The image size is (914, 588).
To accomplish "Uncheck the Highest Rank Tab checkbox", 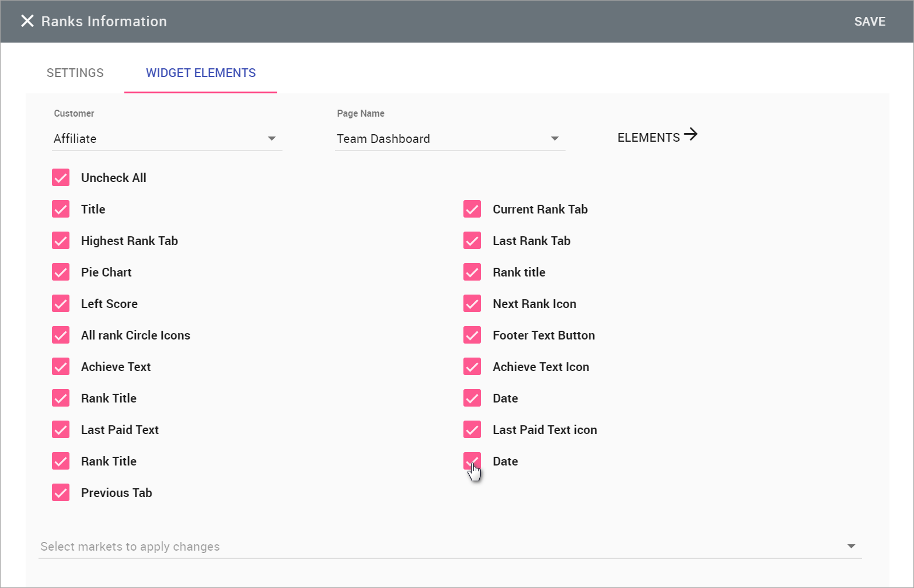I will click(x=61, y=241).
